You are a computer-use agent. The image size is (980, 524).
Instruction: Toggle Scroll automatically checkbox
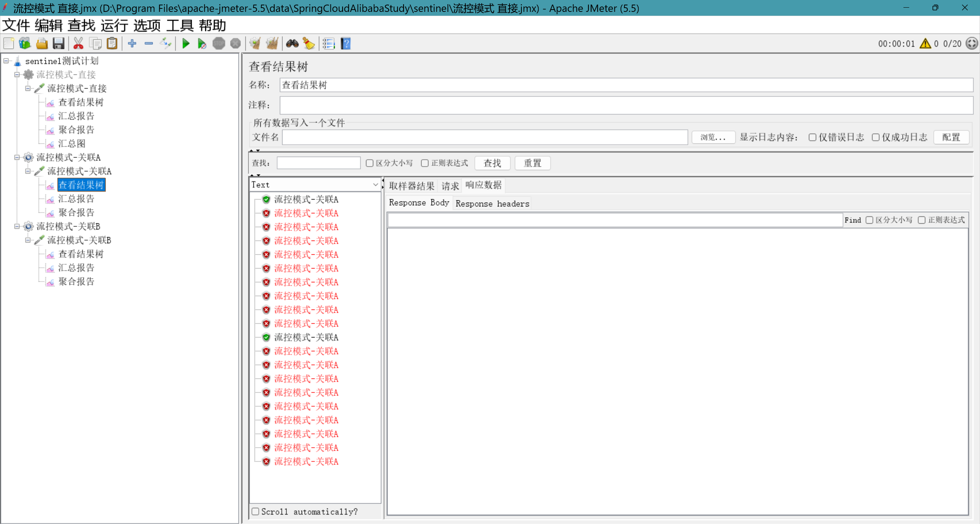click(x=255, y=512)
